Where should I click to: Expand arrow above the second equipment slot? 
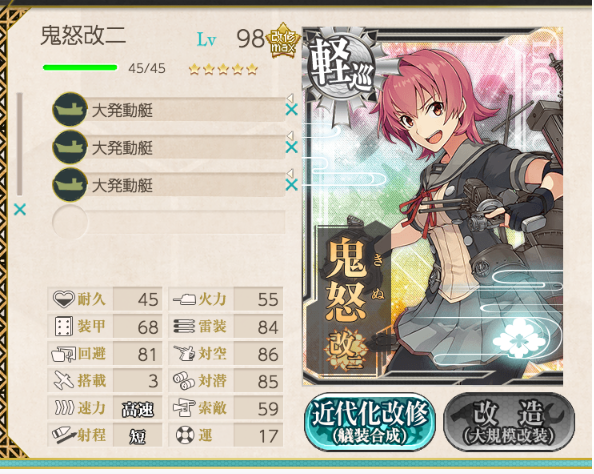pos(290,135)
